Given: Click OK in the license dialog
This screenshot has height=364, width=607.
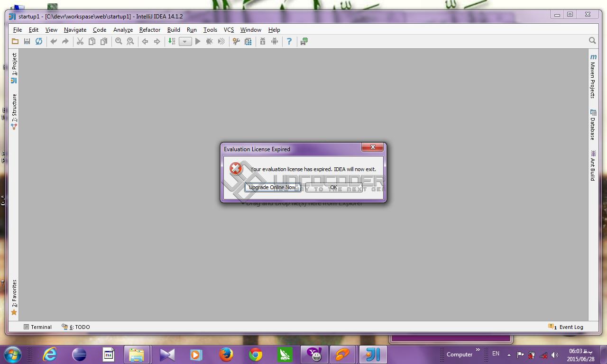Looking at the screenshot, I should (333, 187).
